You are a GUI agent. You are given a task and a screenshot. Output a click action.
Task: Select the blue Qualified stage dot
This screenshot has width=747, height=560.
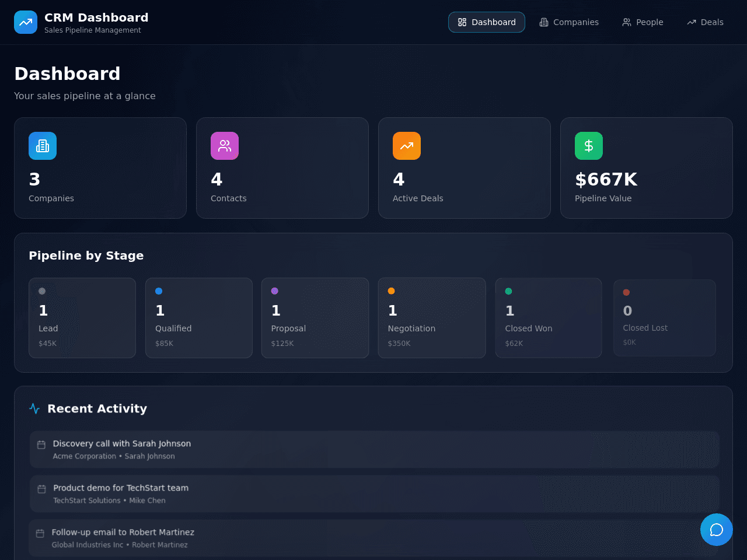159,291
